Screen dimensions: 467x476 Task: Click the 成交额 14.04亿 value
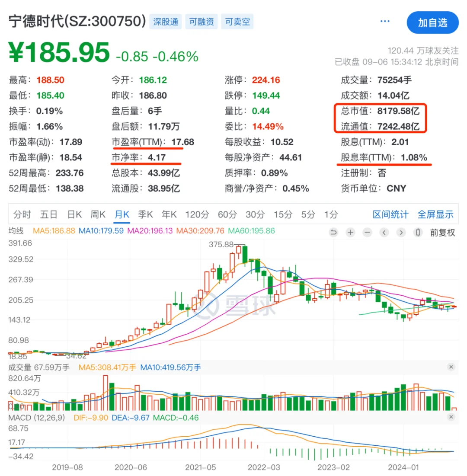coord(393,96)
